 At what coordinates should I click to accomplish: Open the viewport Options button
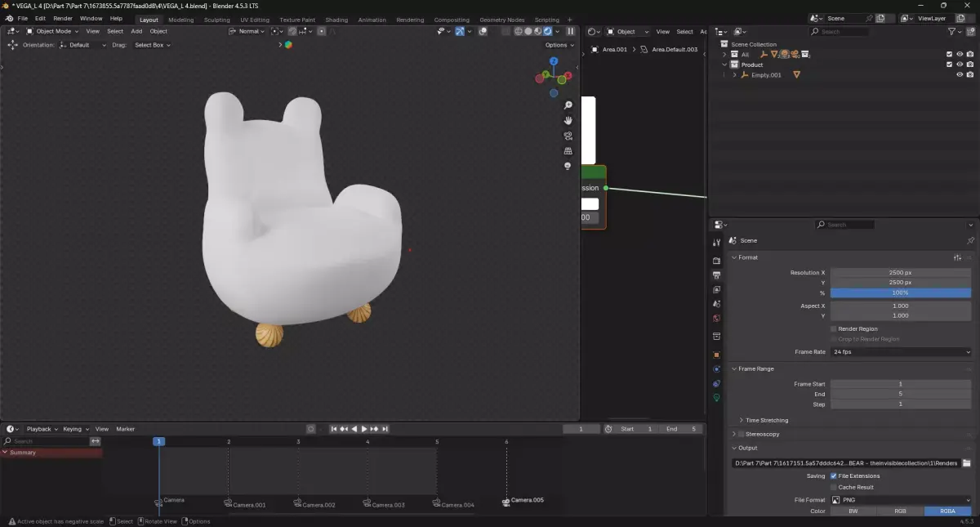point(559,45)
